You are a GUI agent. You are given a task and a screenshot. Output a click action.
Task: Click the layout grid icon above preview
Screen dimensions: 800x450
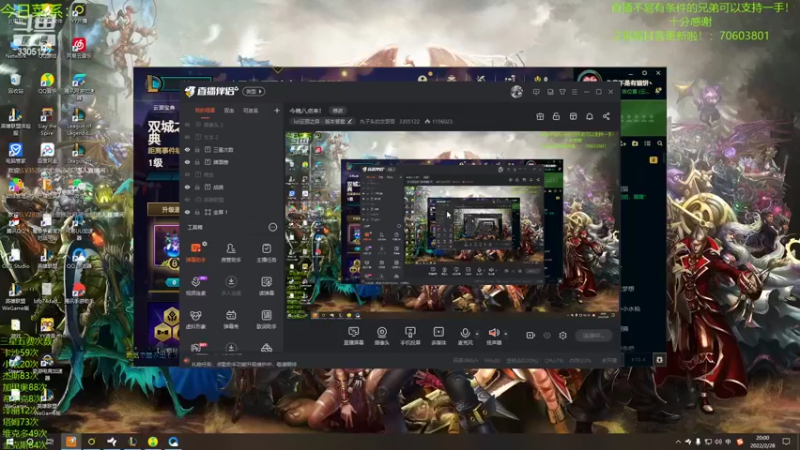tap(573, 116)
